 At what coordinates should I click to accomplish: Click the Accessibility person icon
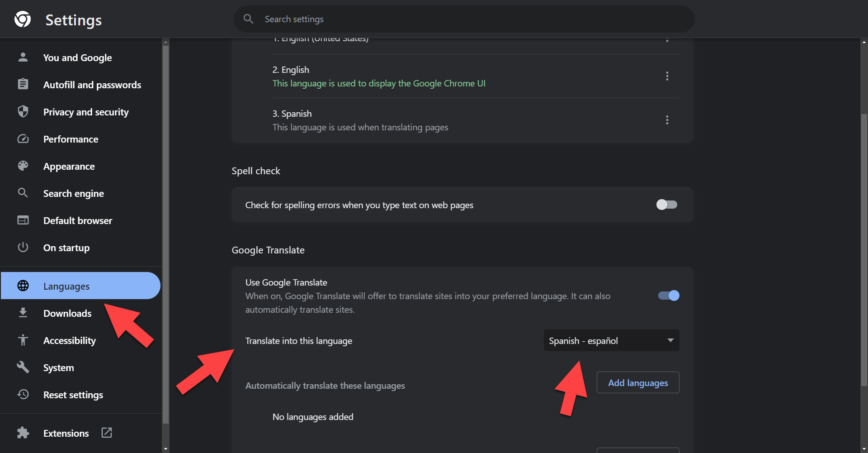[x=23, y=340]
